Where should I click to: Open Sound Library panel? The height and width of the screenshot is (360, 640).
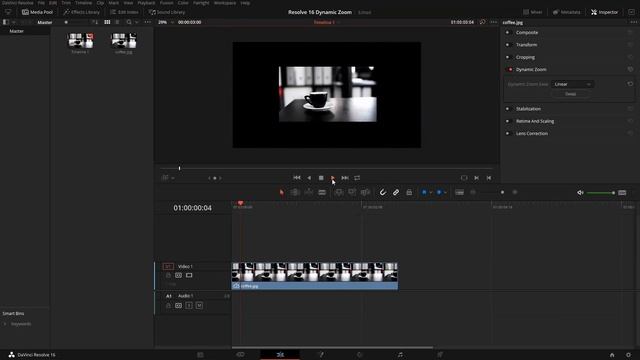[167, 12]
